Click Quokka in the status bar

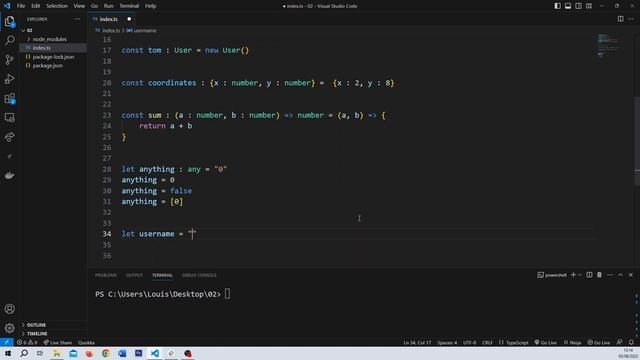pyautogui.click(x=86, y=342)
